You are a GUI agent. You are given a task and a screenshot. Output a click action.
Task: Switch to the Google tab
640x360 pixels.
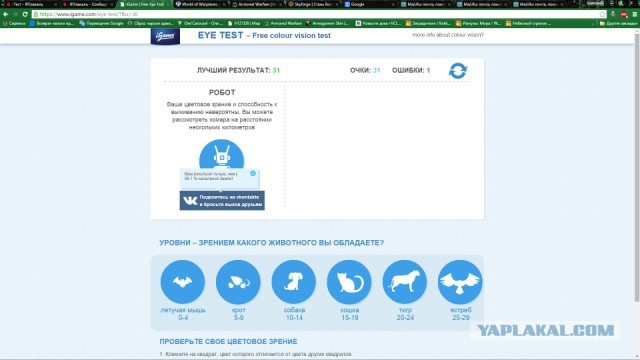pyautogui.click(x=369, y=4)
